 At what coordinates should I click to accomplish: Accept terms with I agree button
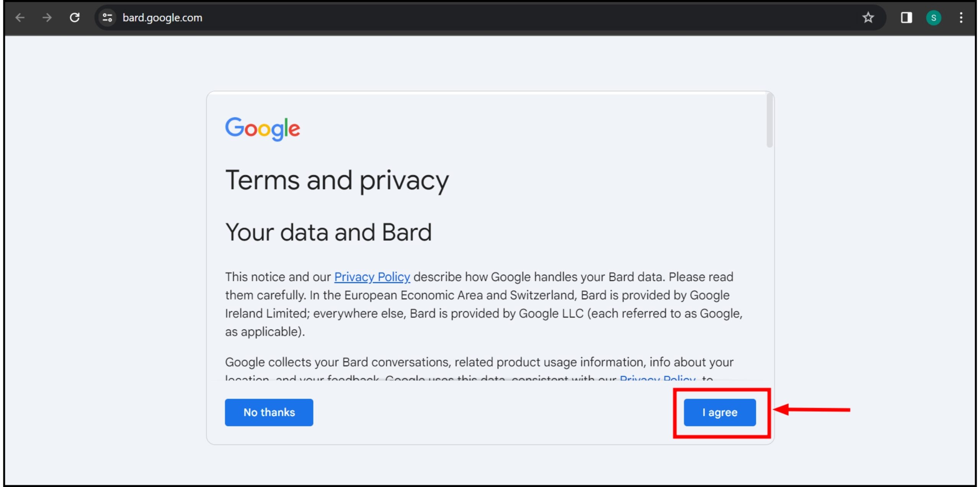click(x=720, y=412)
